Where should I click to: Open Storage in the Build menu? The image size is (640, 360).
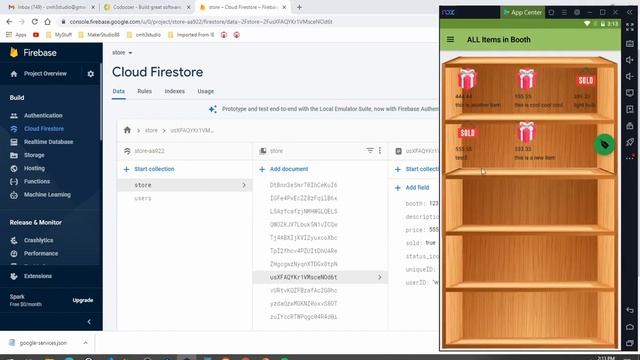pyautogui.click(x=34, y=155)
